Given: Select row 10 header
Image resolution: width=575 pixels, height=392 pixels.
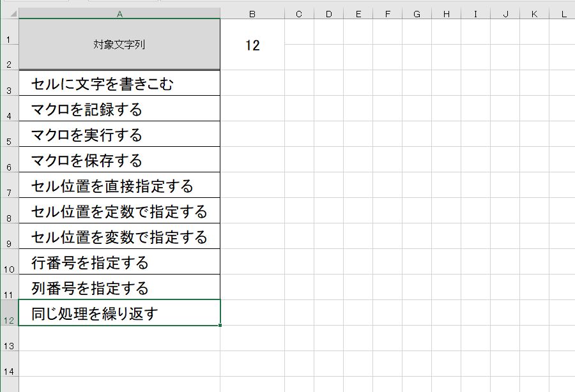Looking at the screenshot, I should (10, 262).
